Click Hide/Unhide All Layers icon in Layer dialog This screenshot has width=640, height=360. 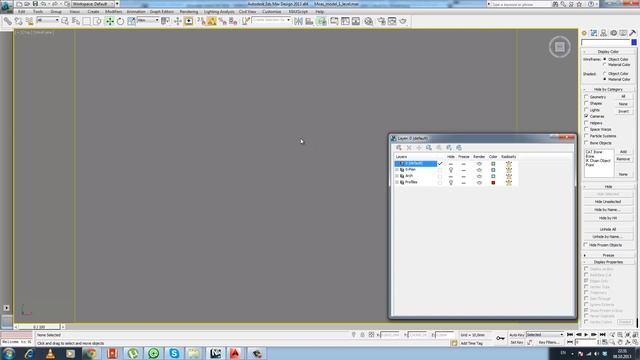click(x=449, y=148)
